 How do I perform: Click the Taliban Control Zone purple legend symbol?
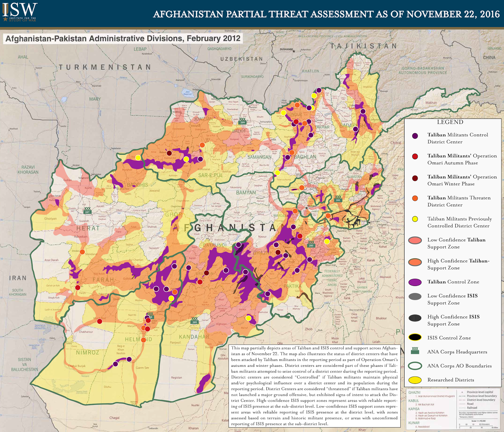coord(415,282)
